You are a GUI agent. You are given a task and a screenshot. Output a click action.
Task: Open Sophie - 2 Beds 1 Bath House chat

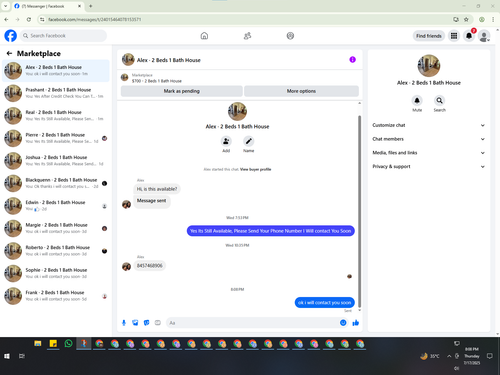click(x=56, y=273)
